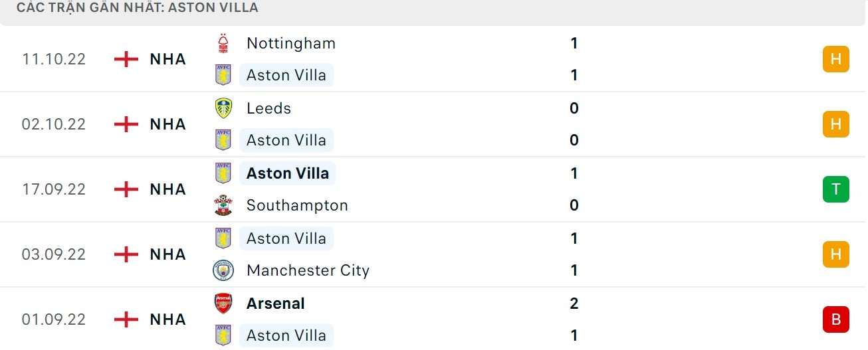
Task: Click the H badge for Nottingham match
Action: point(835,59)
